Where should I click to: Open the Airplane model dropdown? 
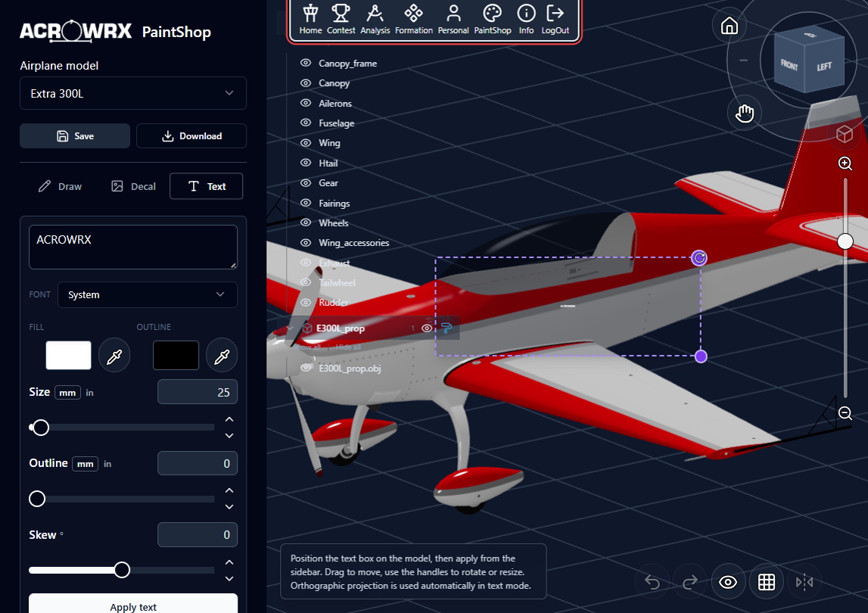click(133, 94)
